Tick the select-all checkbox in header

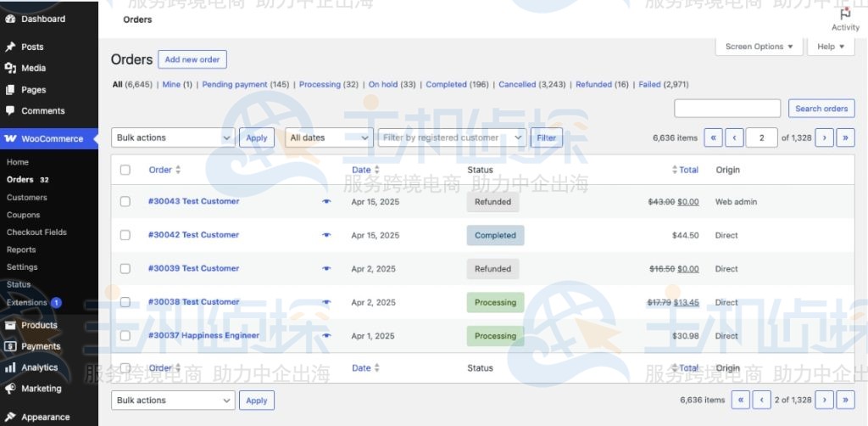click(125, 170)
